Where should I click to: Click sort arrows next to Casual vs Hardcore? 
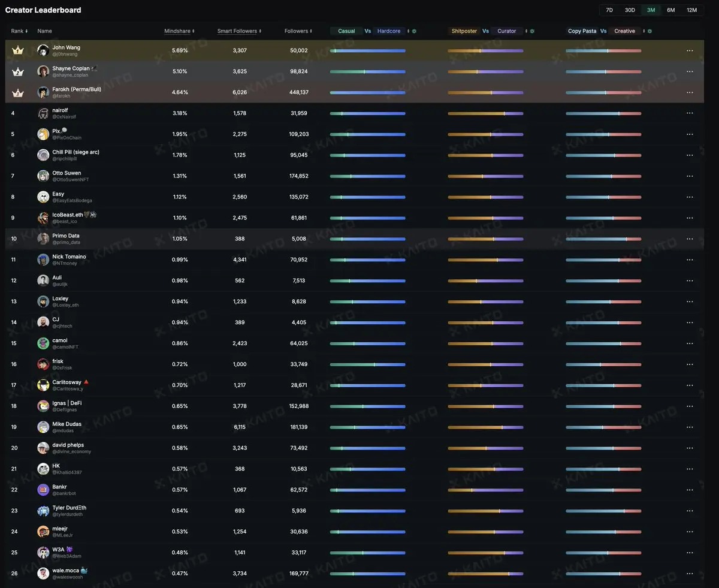coord(409,31)
